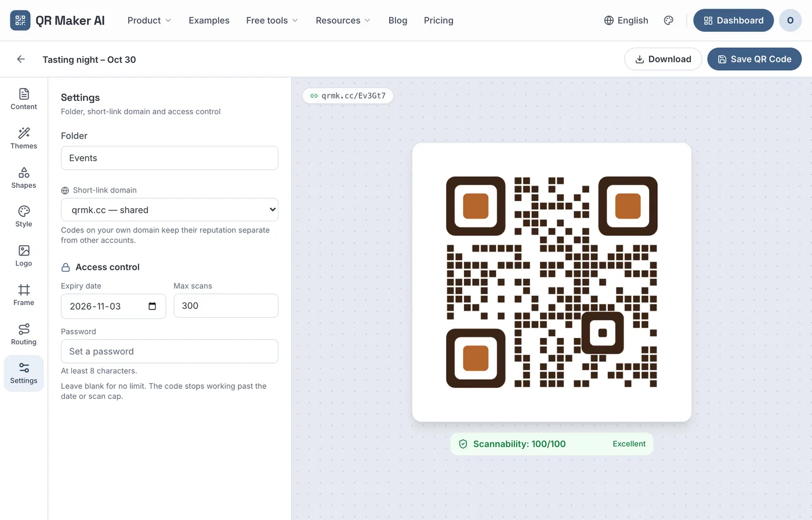Screen dimensions: 812x520
Task: Click the qrmk.cc/Ev3Gt7 short link chip
Action: click(348, 96)
